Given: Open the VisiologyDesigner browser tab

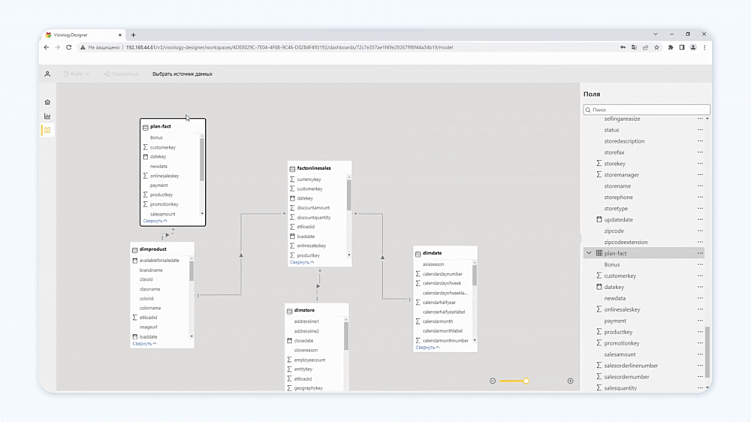Looking at the screenshot, I should pyautogui.click(x=82, y=35).
